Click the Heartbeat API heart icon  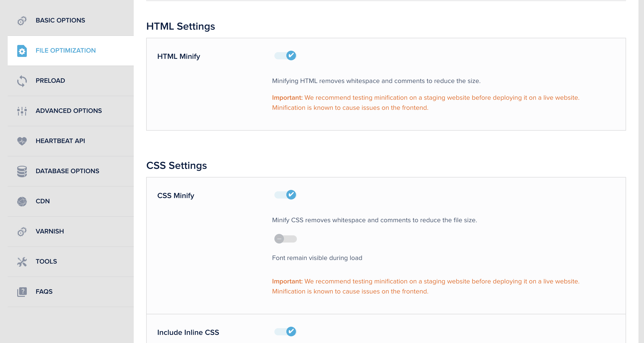(22, 141)
